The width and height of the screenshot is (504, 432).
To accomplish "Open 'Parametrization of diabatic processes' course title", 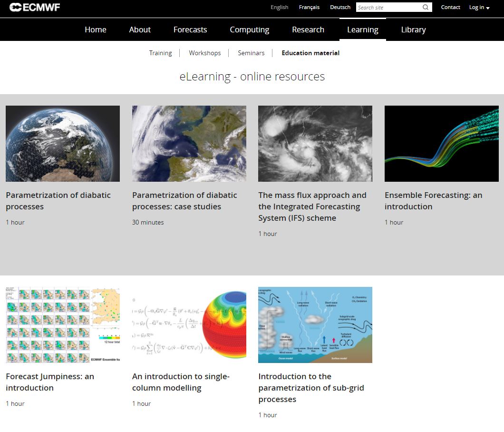I will pos(58,201).
